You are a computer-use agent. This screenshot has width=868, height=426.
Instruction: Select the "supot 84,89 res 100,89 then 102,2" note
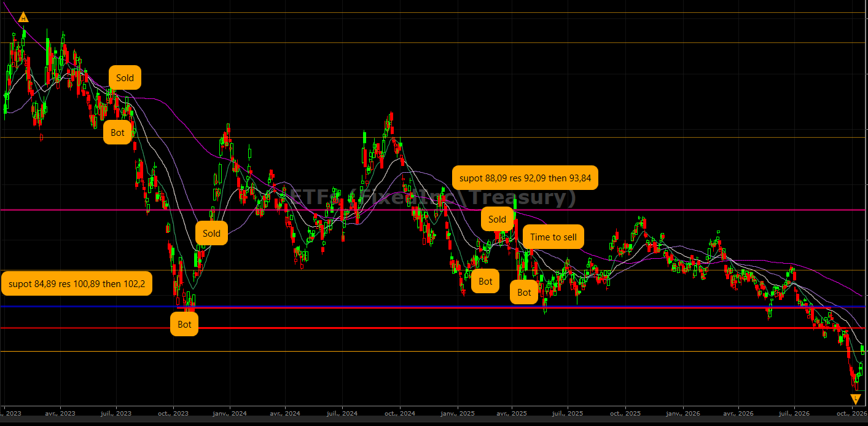tap(76, 284)
